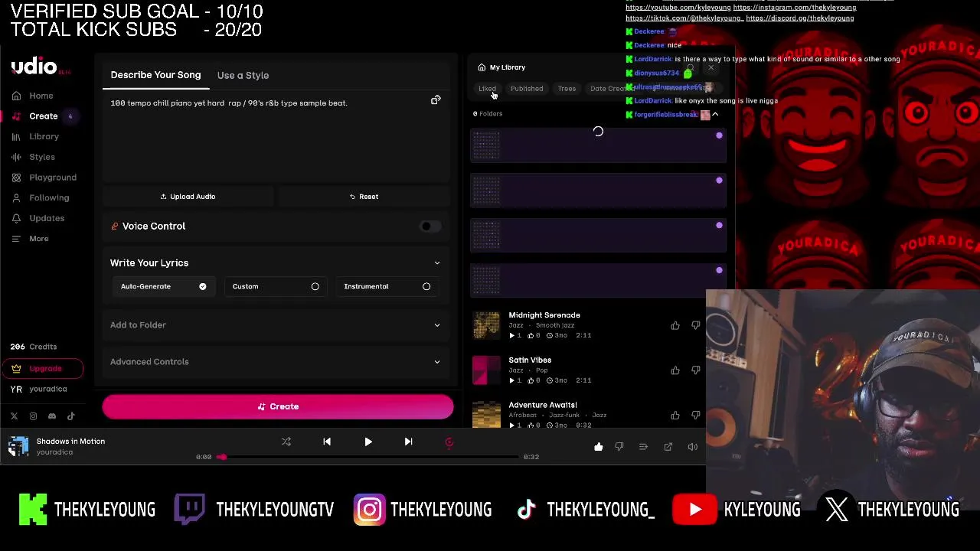Screen dimensions: 980x551
Task: Click the Midnight Serenade thumbnail
Action: pyautogui.click(x=486, y=325)
